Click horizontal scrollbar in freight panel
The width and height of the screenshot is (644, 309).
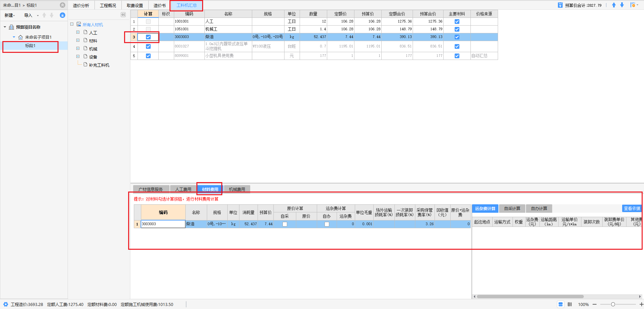pos(530,297)
